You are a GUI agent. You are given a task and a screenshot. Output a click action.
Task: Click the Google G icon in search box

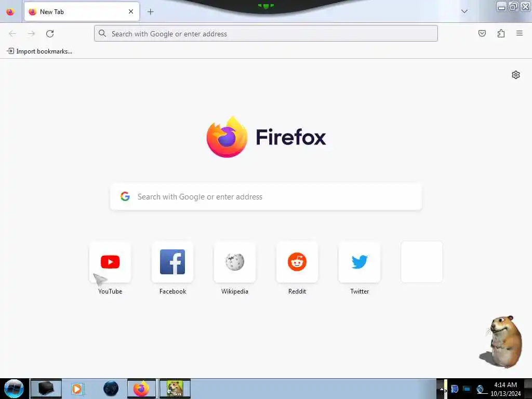click(x=125, y=196)
